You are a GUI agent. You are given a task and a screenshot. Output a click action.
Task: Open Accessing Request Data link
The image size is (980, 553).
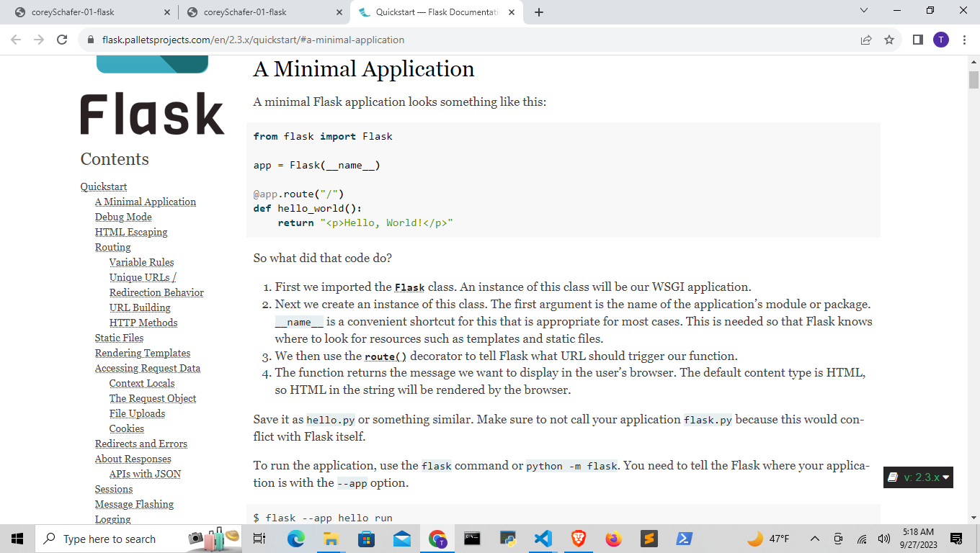tap(148, 369)
